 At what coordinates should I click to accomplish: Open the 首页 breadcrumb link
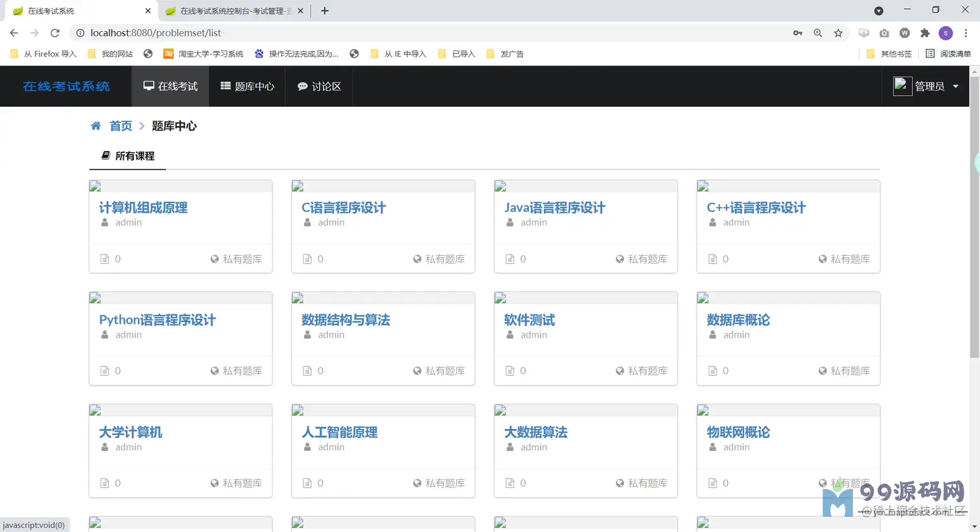121,126
